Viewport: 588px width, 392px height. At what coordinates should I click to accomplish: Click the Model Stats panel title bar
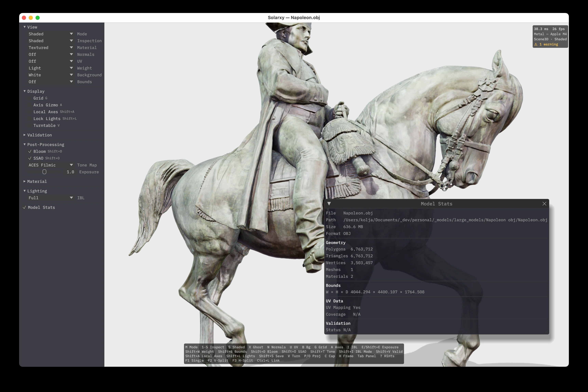coord(436,204)
